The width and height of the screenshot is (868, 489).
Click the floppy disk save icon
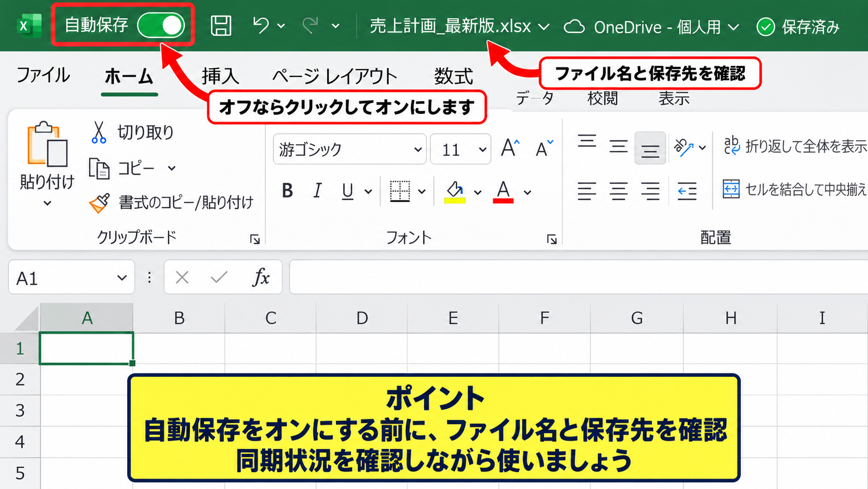221,25
